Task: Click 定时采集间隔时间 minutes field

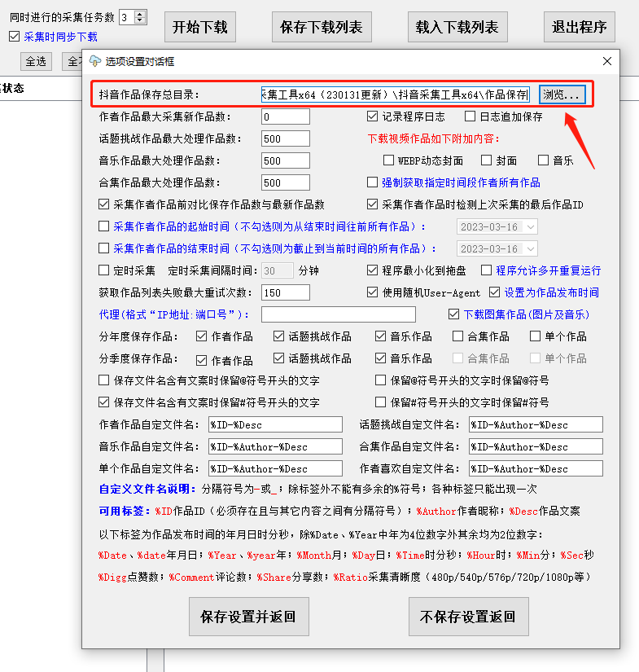Action: 278,271
